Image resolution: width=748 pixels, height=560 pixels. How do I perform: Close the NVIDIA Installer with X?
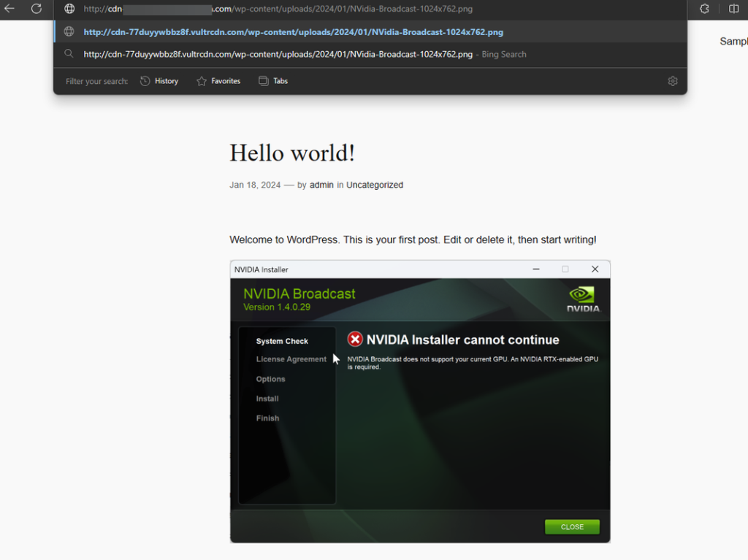pos(595,269)
